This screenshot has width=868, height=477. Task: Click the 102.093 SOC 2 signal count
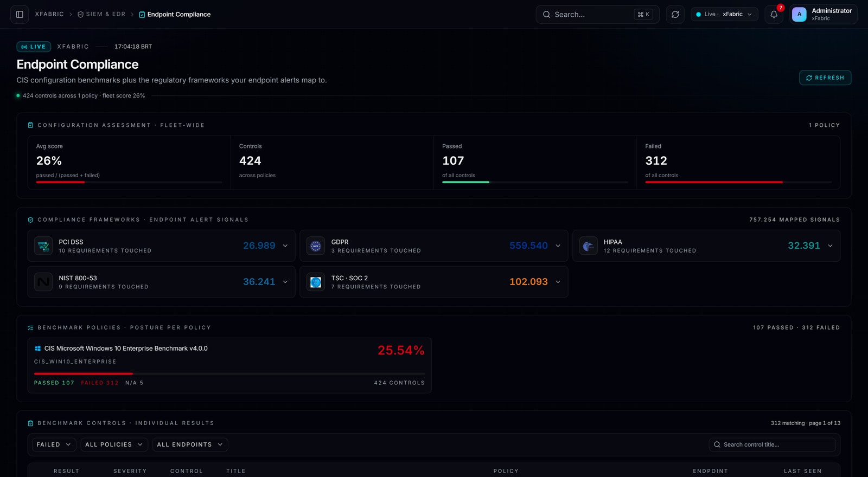528,282
